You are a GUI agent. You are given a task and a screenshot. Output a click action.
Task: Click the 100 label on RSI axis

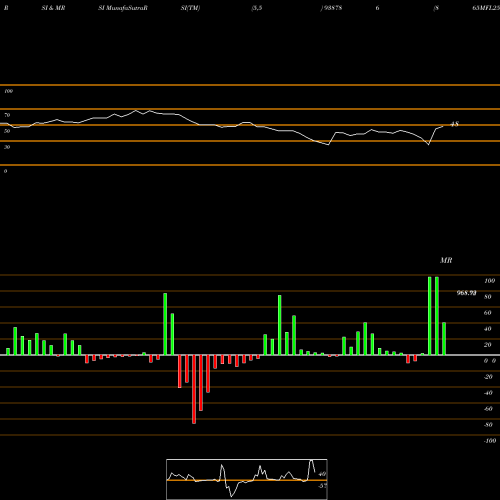point(8,91)
